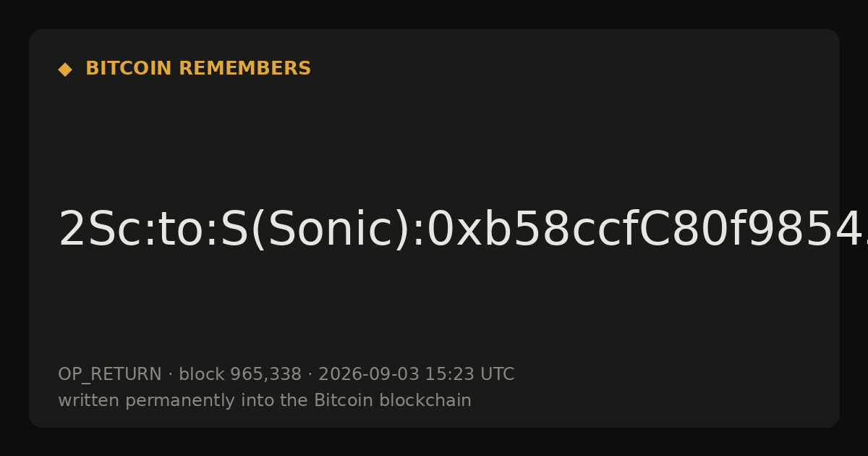Select the word REMEMBERS in the header

245,69
